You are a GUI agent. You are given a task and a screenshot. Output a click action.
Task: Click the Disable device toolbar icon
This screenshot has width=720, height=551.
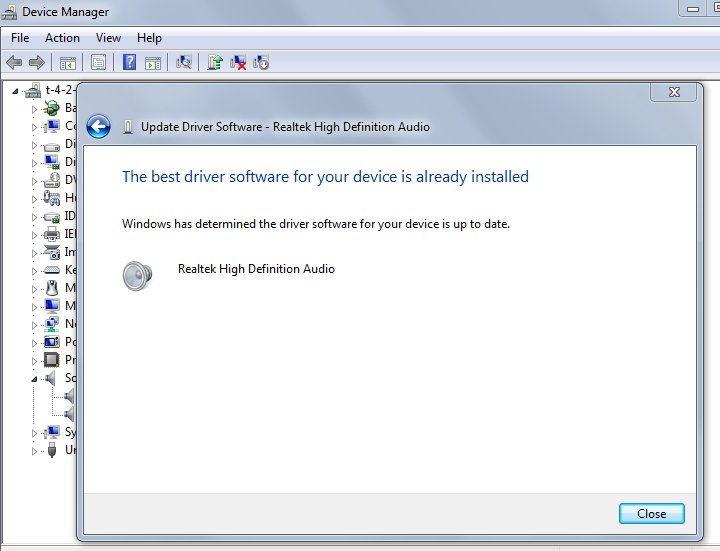[x=261, y=62]
